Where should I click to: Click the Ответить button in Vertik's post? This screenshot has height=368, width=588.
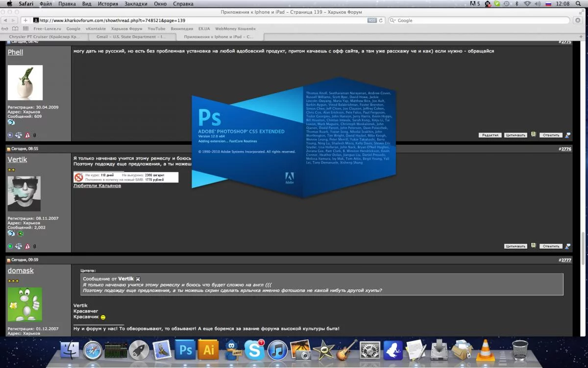551,246
